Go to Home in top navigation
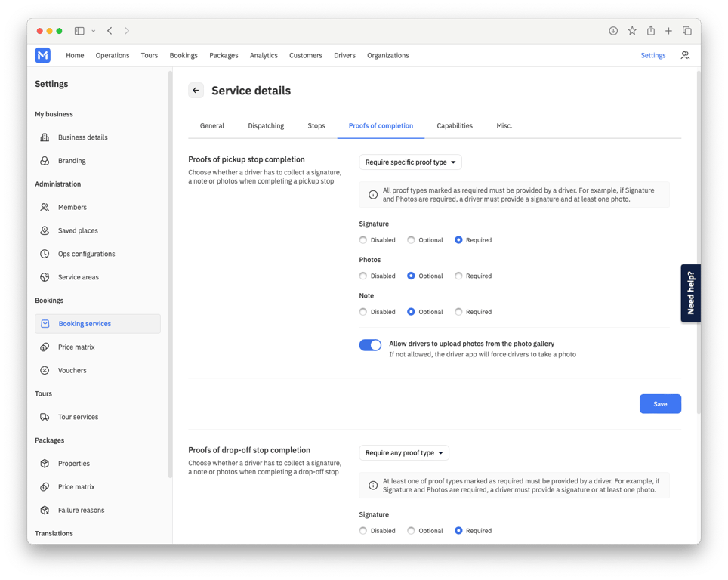 [75, 55]
